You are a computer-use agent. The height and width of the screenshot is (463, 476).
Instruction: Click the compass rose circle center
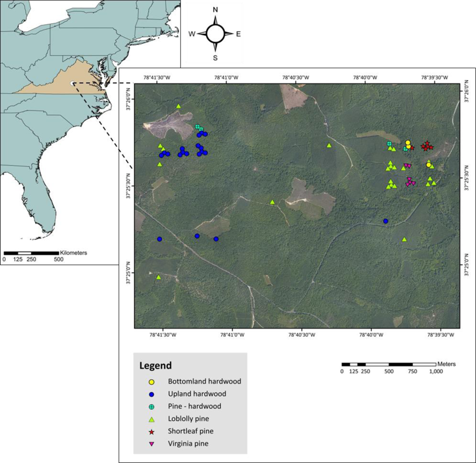(215, 33)
